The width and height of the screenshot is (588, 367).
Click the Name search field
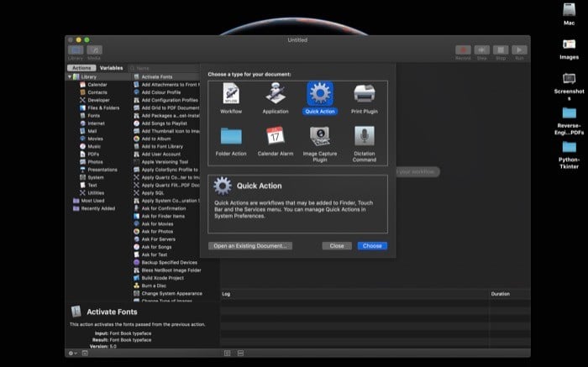[x=165, y=68]
